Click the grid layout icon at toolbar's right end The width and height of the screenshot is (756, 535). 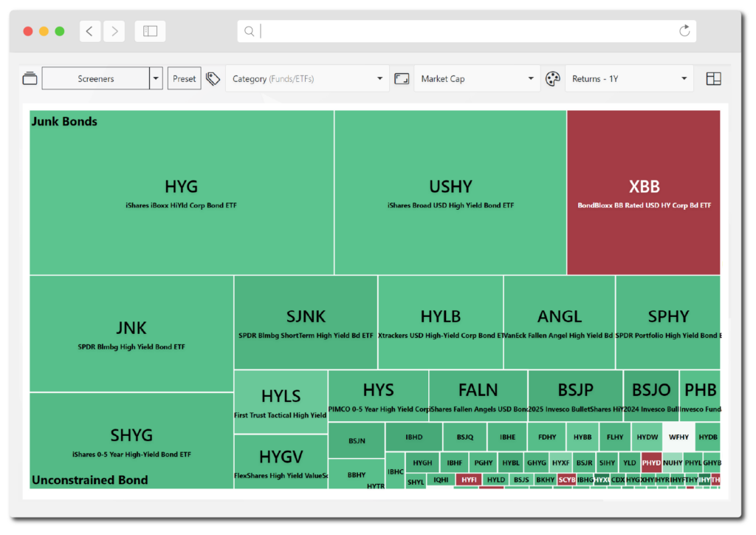point(713,78)
